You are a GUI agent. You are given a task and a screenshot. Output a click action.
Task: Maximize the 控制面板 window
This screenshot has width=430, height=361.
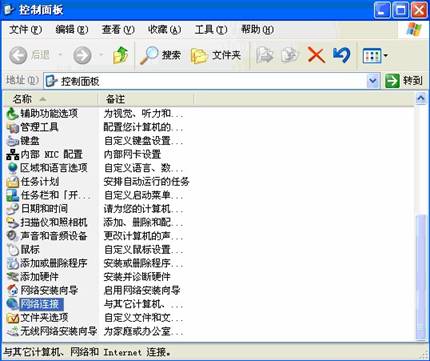tap(400, 10)
